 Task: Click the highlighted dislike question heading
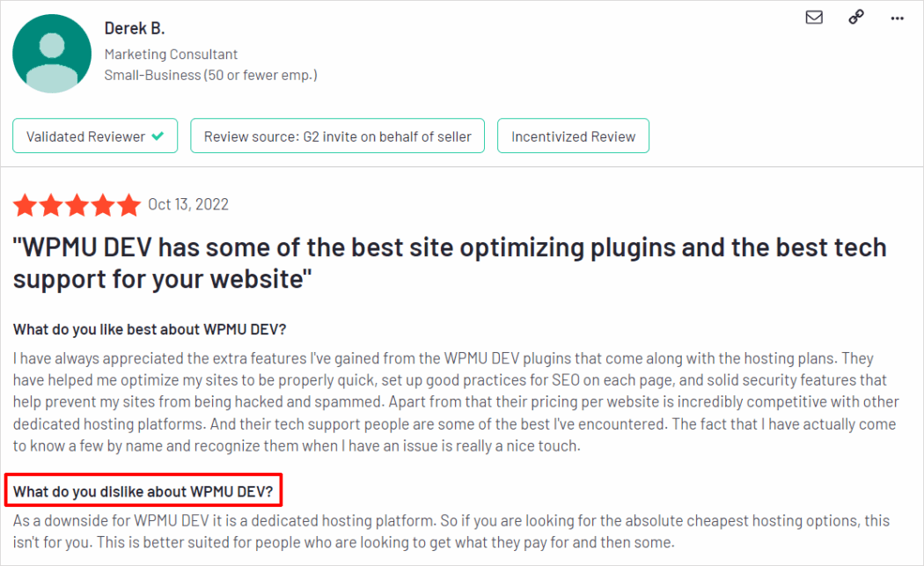pyautogui.click(x=143, y=491)
